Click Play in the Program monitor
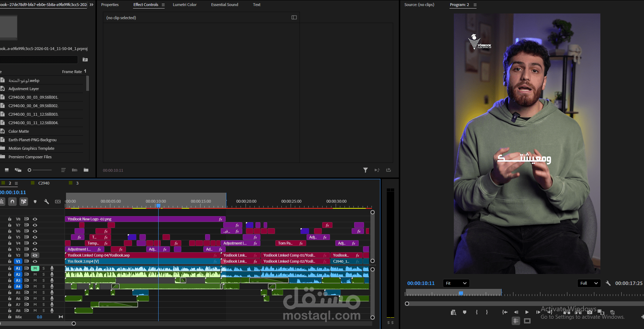The image size is (644, 329). (527, 312)
